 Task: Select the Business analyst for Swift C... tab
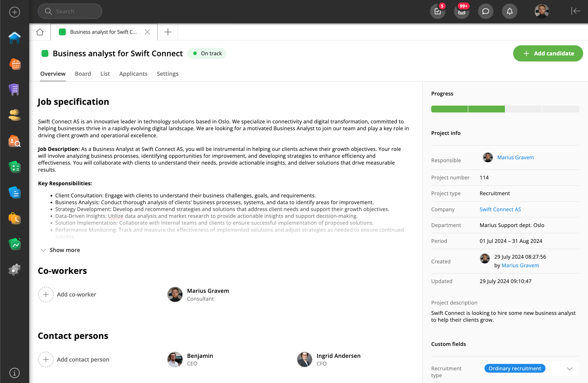104,32
